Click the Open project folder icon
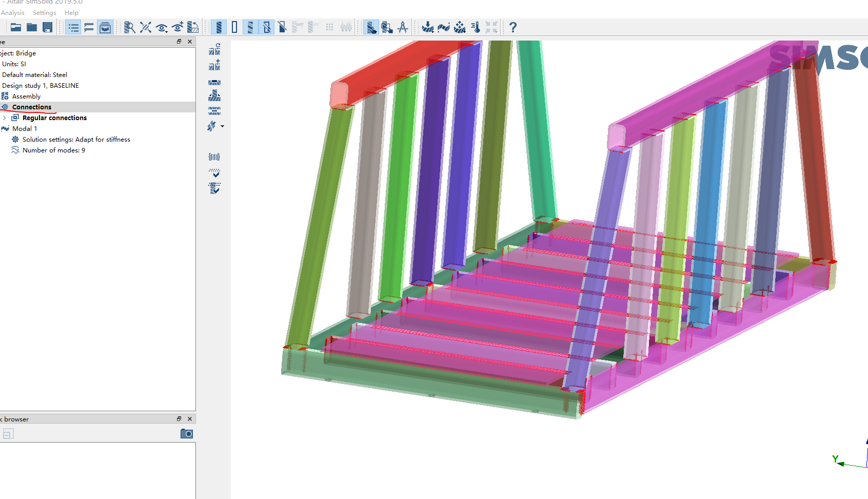The image size is (868, 499). click(x=16, y=27)
